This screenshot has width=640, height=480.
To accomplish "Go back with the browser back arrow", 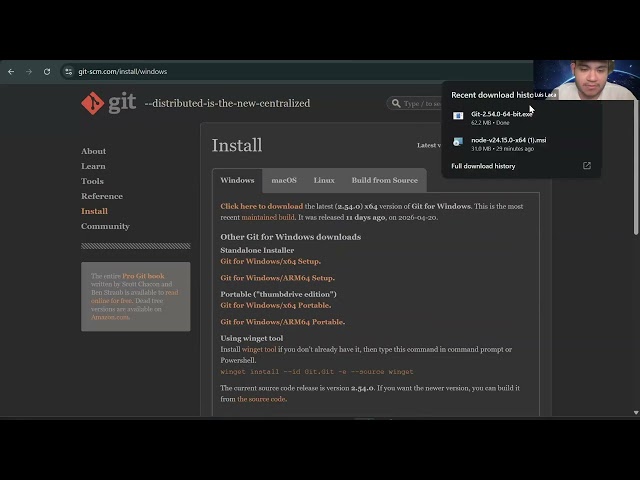I will 11,72.
